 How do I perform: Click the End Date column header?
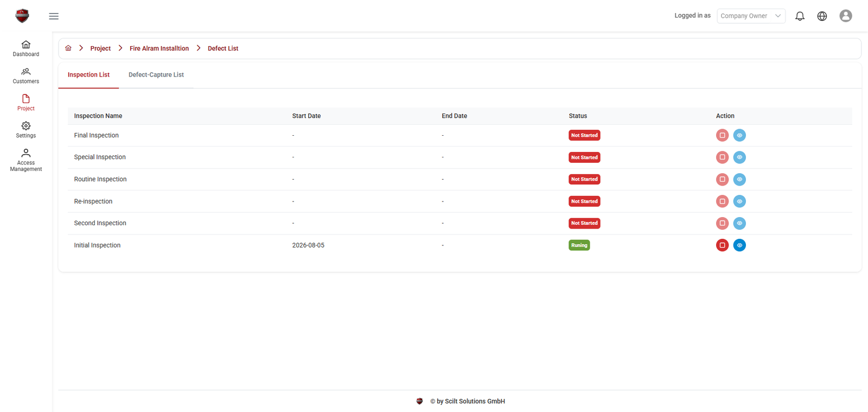pyautogui.click(x=454, y=116)
